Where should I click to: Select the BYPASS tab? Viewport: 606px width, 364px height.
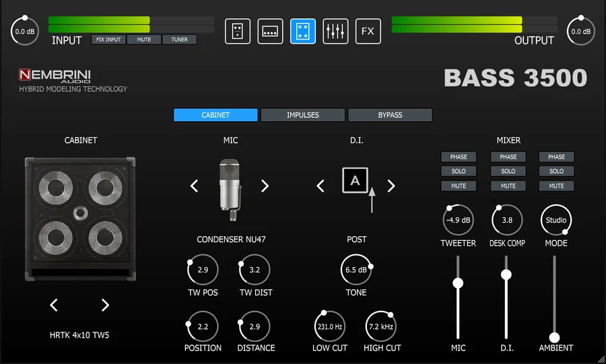point(390,115)
